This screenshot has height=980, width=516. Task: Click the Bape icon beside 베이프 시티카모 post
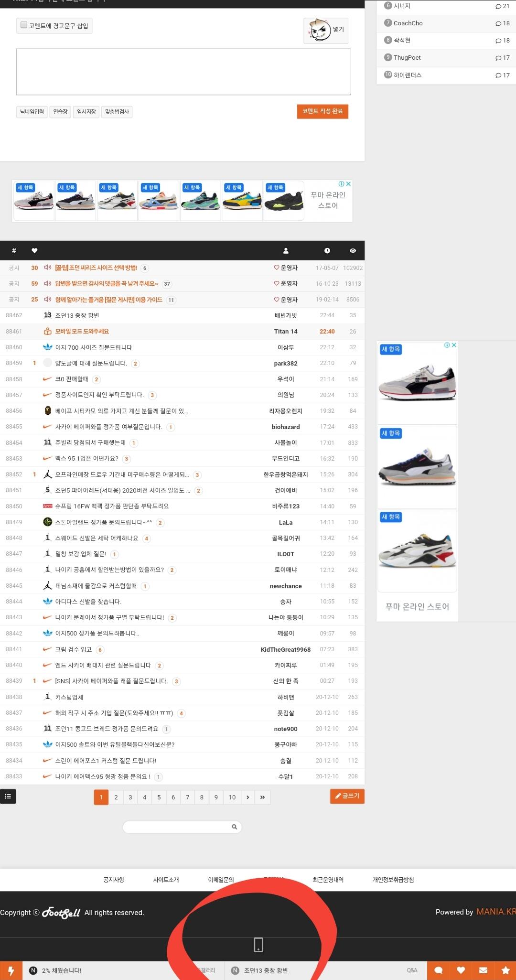48,411
